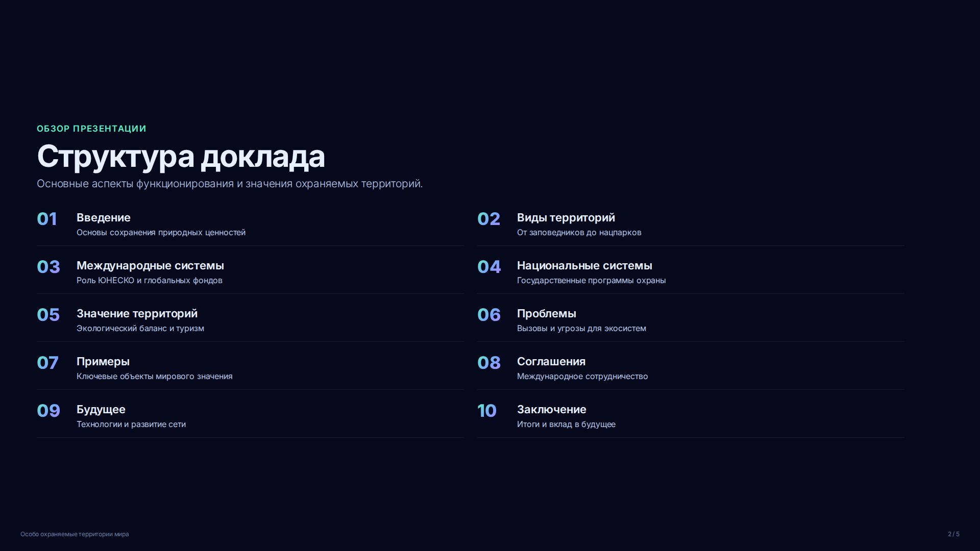Image resolution: width=980 pixels, height=551 pixels.
Task: Click 'Роль ЮНЕСКО и глобальных фондов'
Action: pos(150,281)
